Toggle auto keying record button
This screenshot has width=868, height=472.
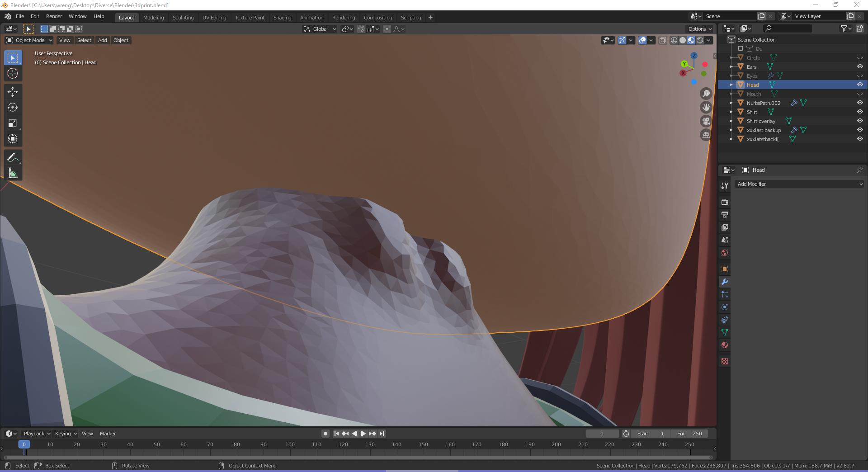[325, 434]
